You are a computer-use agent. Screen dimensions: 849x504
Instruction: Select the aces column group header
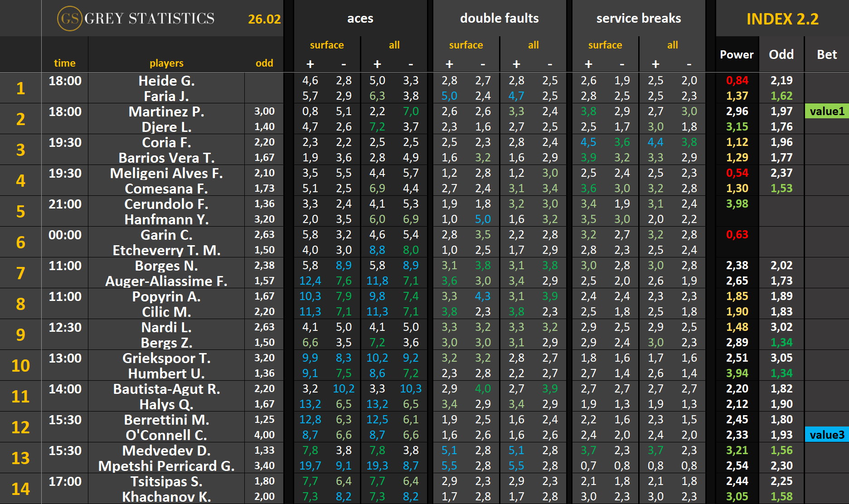pyautogui.click(x=360, y=19)
